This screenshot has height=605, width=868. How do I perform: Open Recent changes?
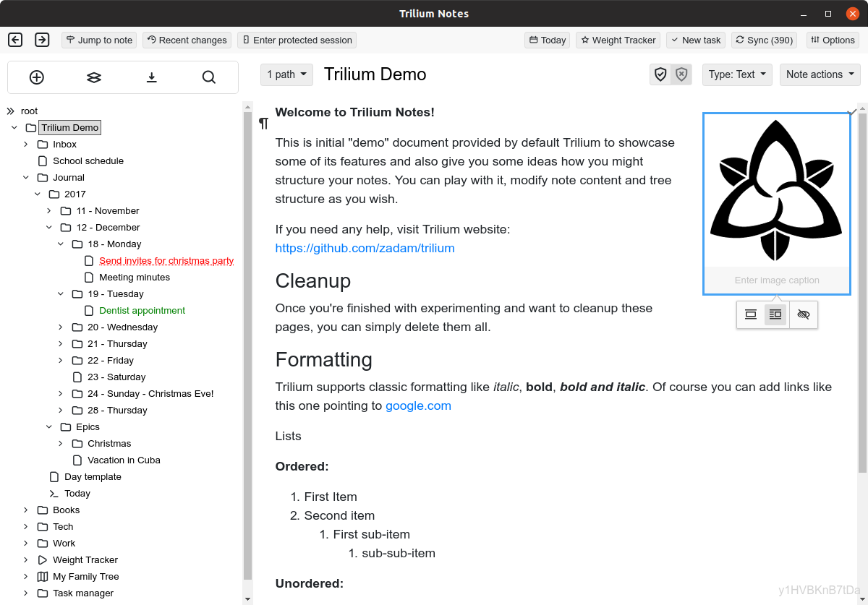187,40
